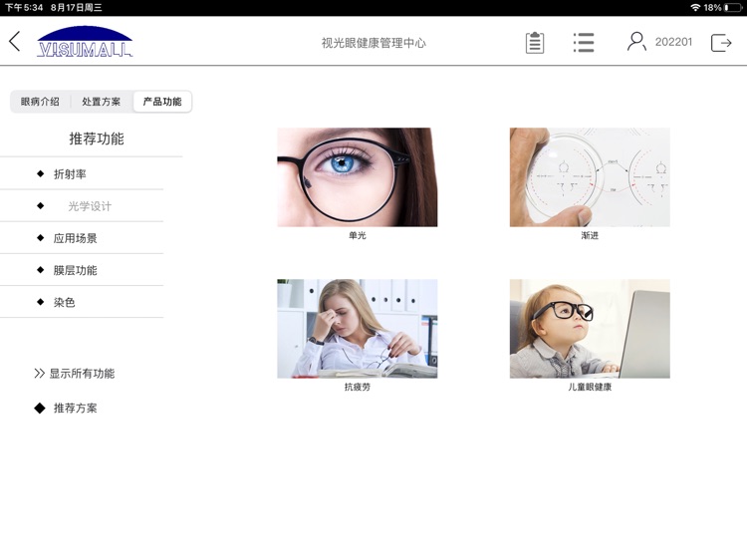Click the 抗疲劳 caption text
The height and width of the screenshot is (560, 747).
point(358,387)
